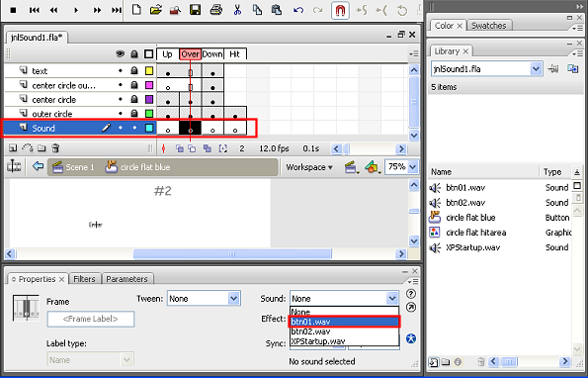This screenshot has width=588, height=378.
Task: Click the Cut scissors icon
Action: [x=237, y=10]
